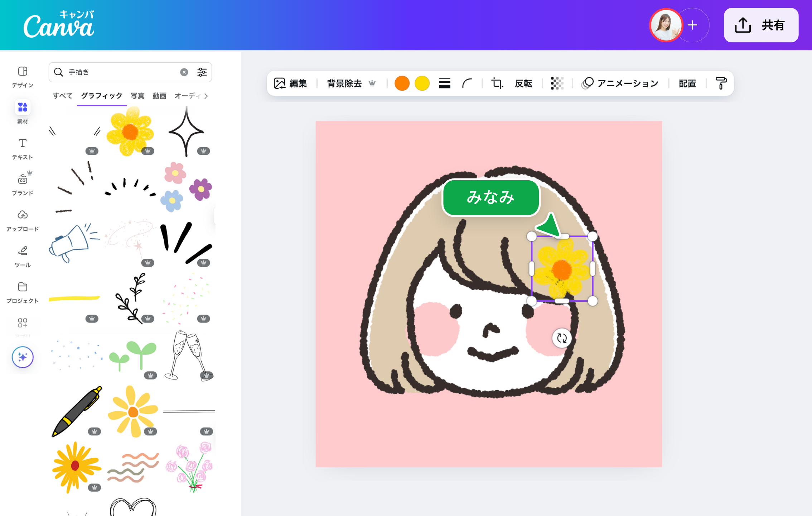The height and width of the screenshot is (516, 812).
Task: Open search filter options icon
Action: (x=202, y=72)
